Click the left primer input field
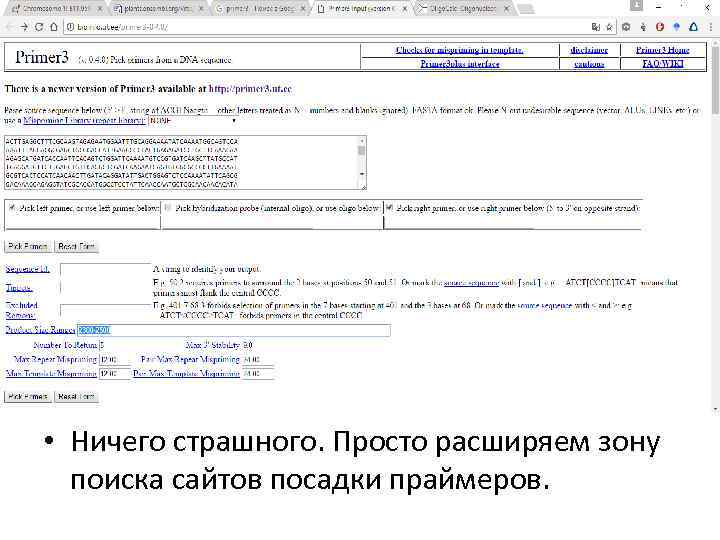Viewport: 720px width, 540px height. [x=83, y=223]
